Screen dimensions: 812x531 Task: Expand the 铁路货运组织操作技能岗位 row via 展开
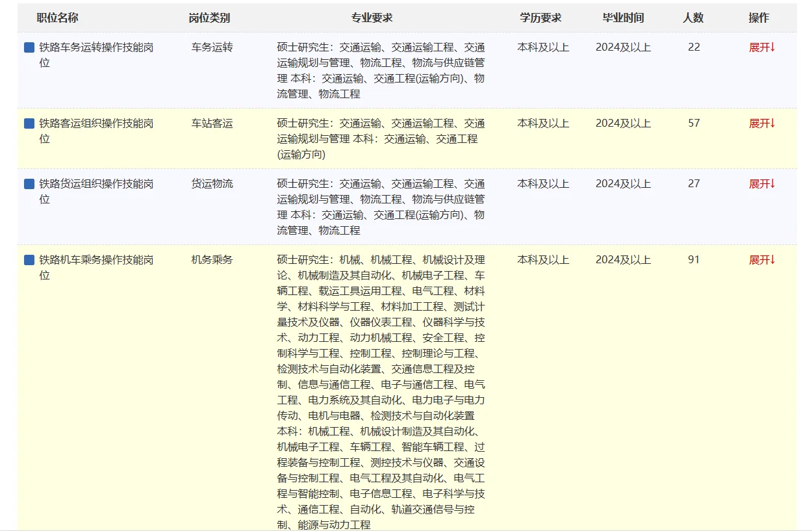click(762, 184)
